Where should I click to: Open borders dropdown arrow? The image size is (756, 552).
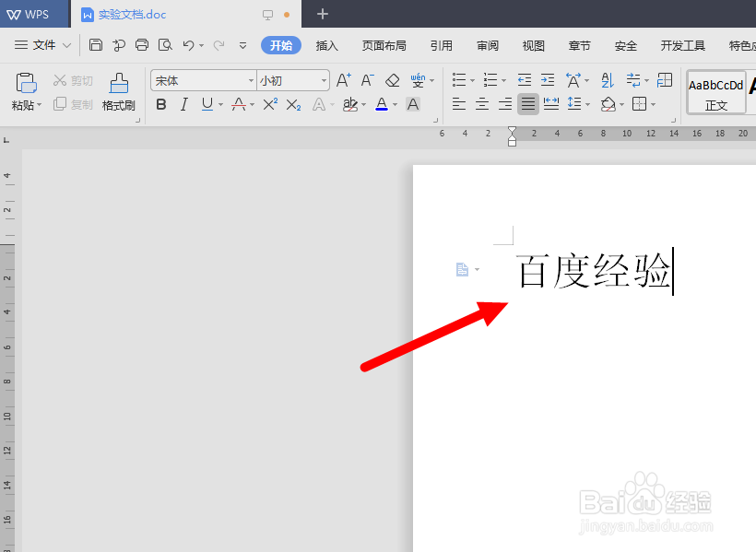coord(654,105)
